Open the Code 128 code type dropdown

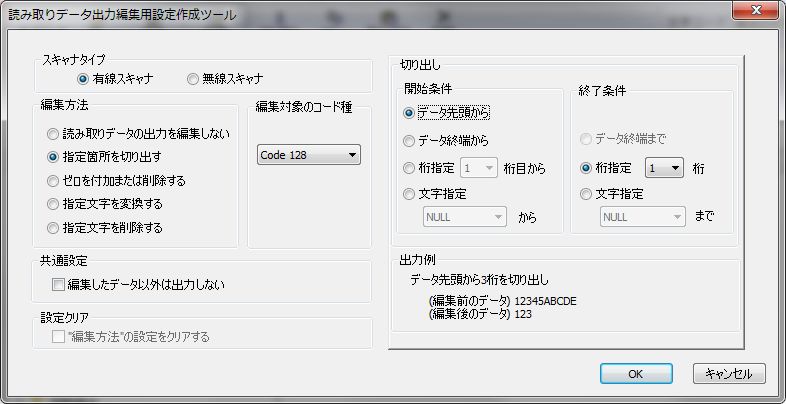308,155
